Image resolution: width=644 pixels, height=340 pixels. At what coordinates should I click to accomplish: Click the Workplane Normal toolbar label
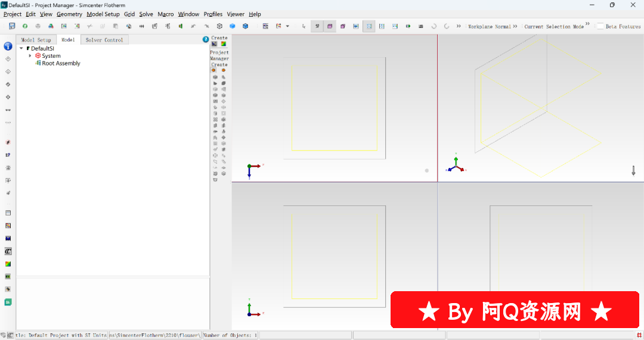click(490, 26)
